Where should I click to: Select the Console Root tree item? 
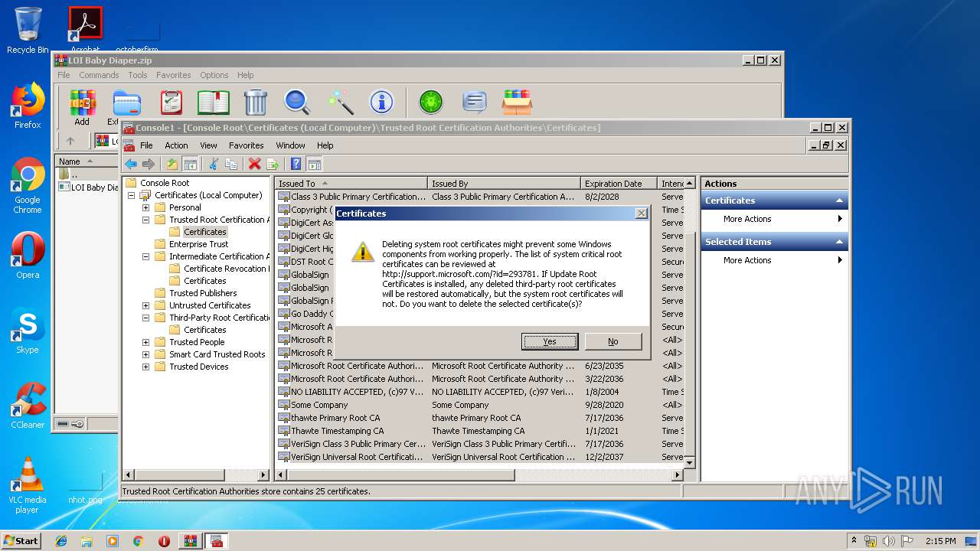[165, 183]
